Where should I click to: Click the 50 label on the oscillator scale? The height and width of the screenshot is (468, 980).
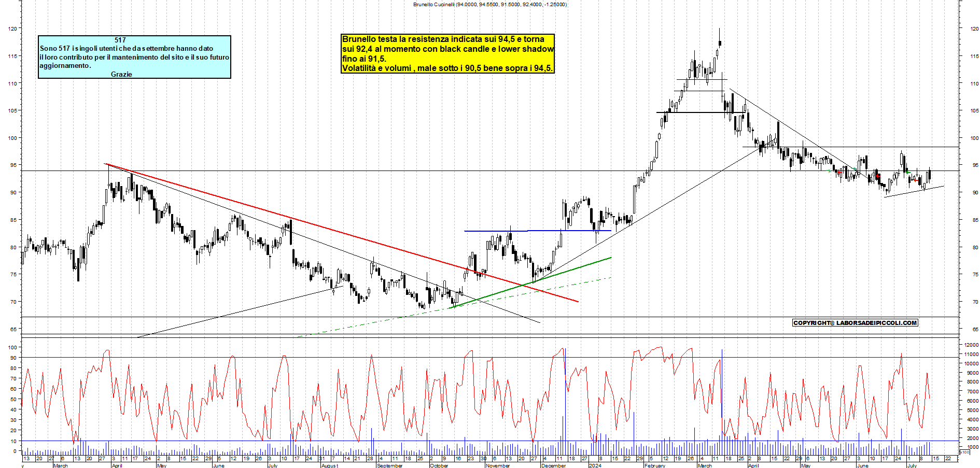13,399
